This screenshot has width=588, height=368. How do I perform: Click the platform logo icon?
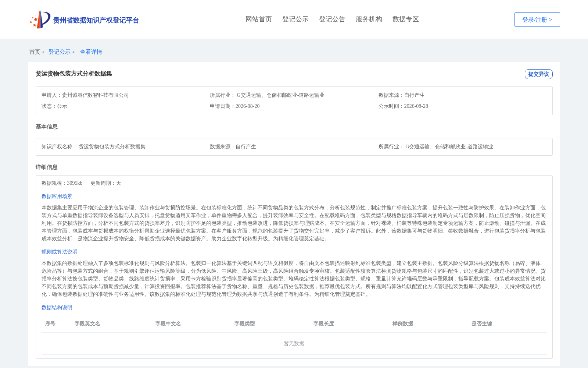[40, 20]
